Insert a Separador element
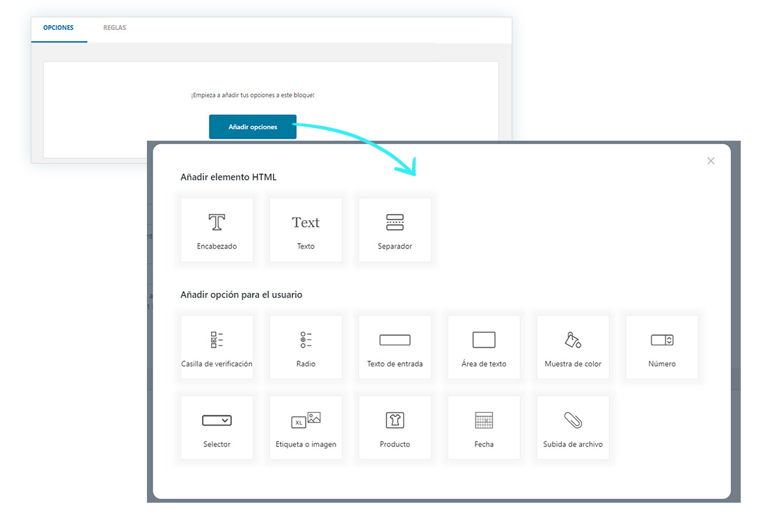The width and height of the screenshot is (770, 532). pyautogui.click(x=395, y=230)
